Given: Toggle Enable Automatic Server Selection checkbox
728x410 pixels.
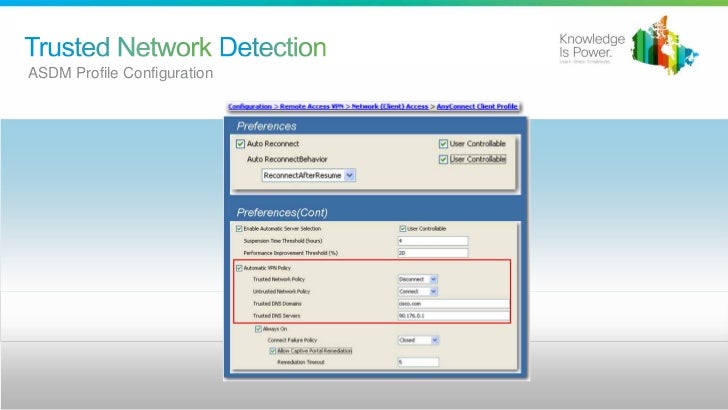Looking at the screenshot, I should [x=239, y=228].
